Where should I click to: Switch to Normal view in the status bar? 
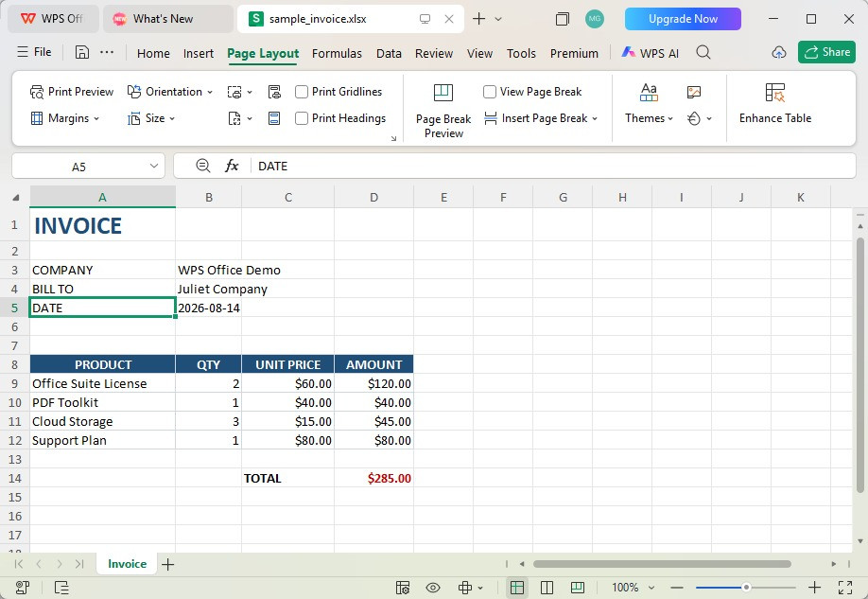point(517,588)
